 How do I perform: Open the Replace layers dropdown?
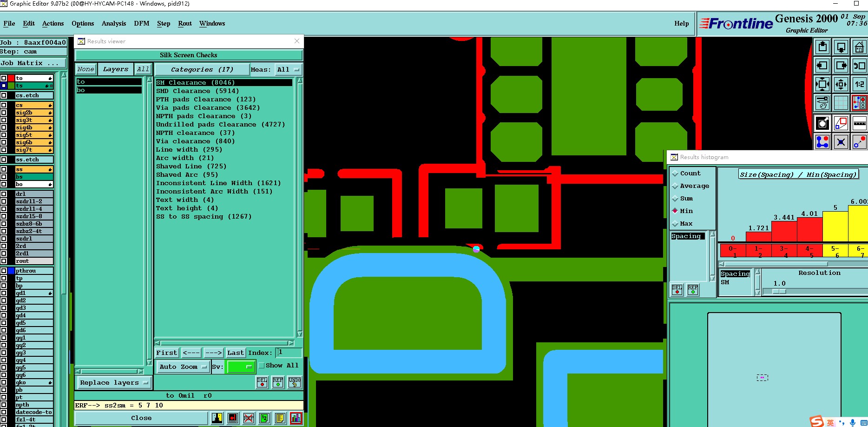click(114, 383)
